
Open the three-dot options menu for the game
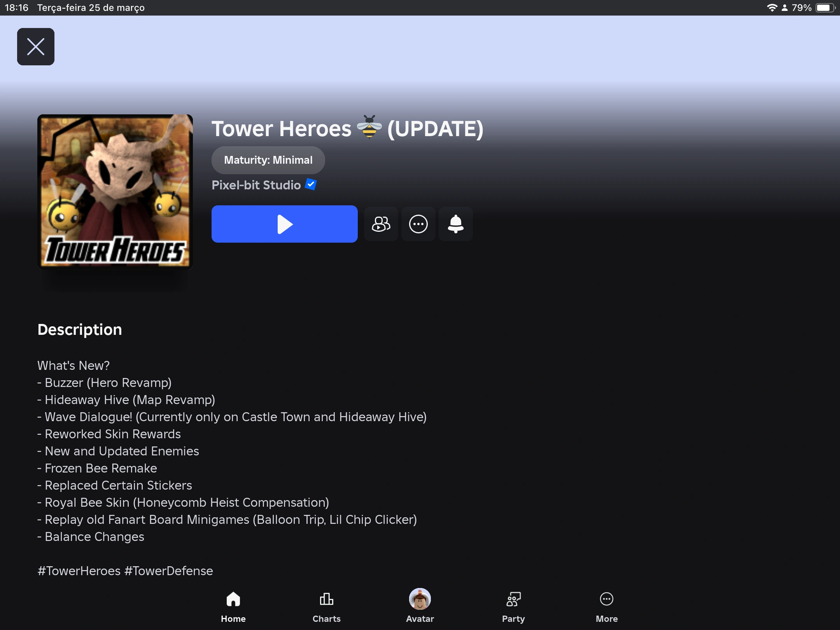(418, 224)
